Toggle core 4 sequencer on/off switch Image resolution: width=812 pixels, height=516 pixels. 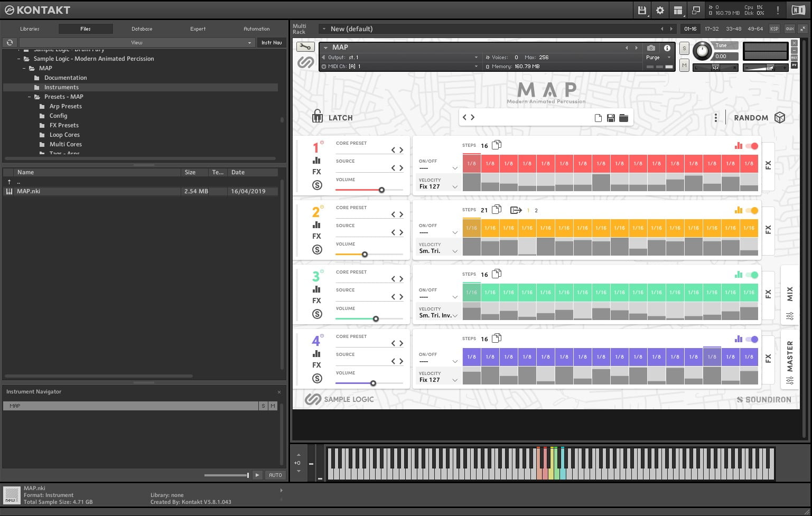tap(752, 339)
